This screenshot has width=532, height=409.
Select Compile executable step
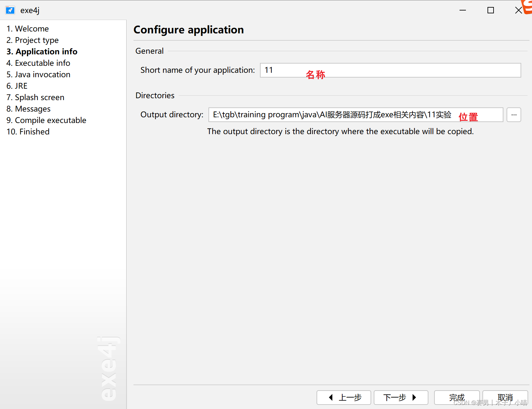point(46,120)
